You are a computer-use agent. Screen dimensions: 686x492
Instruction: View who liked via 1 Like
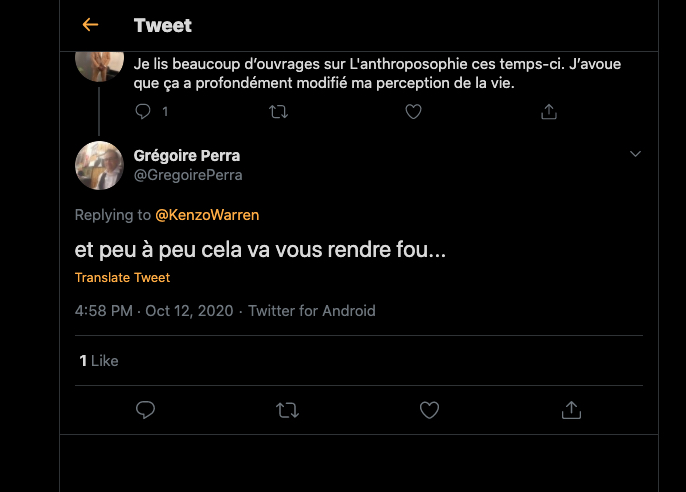99,360
